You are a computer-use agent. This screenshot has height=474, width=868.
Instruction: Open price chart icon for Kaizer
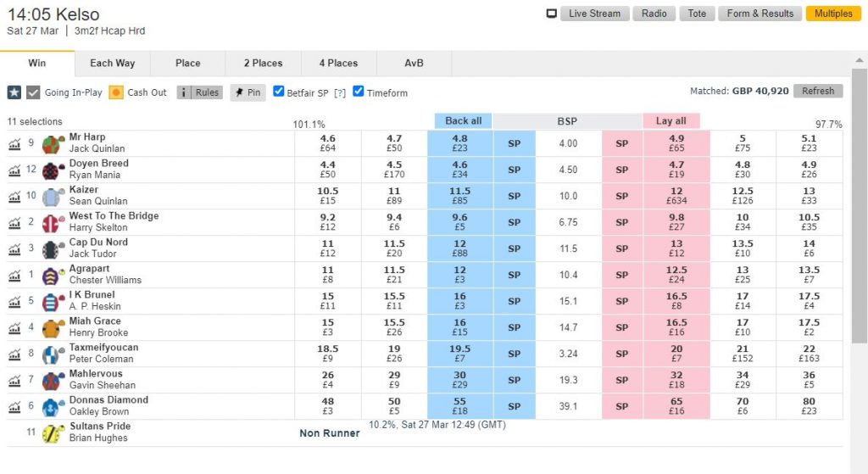tap(14, 197)
